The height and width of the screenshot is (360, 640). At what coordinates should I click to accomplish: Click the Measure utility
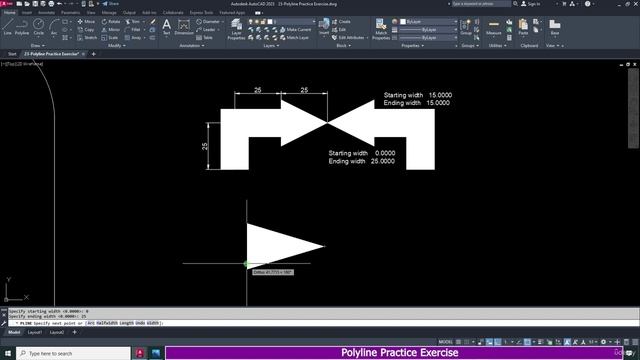pos(493,27)
